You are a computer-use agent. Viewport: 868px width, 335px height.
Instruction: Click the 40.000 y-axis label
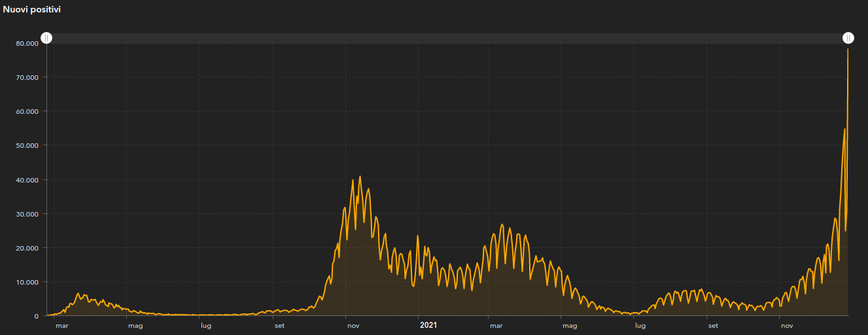point(27,180)
